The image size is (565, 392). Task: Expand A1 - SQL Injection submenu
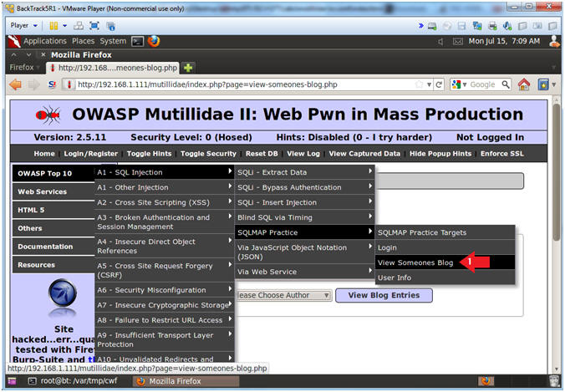point(165,172)
